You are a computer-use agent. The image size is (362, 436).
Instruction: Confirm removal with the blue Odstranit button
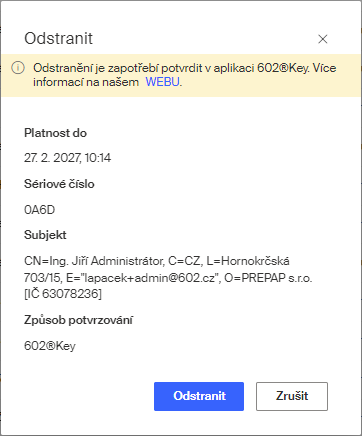click(199, 396)
